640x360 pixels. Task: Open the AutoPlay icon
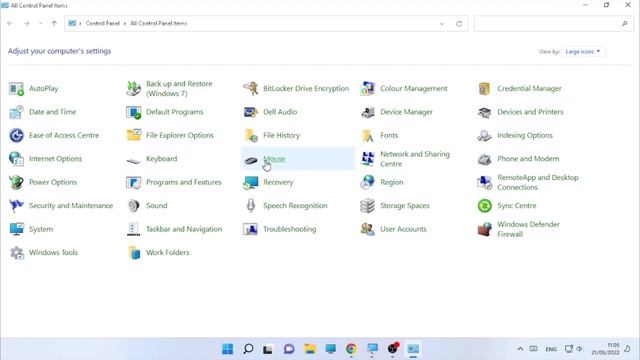coord(16,89)
